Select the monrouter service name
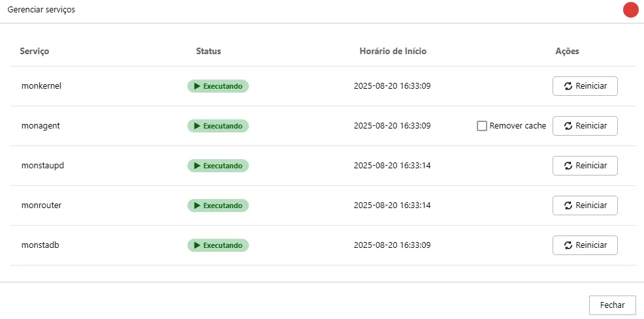 [42, 205]
